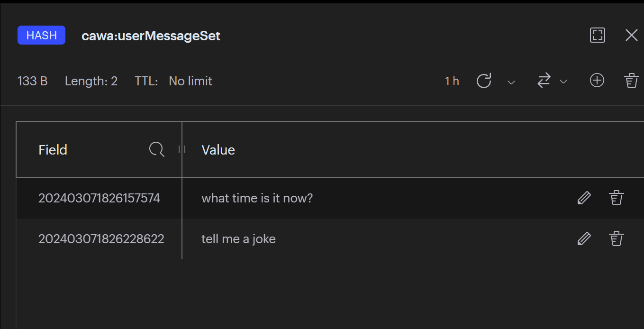Edit the 'what time is it now?' value
The width and height of the screenshot is (644, 329).
pyautogui.click(x=584, y=198)
